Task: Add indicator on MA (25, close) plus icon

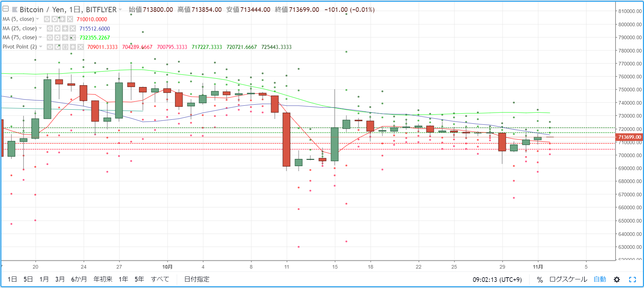Action: coord(65,28)
